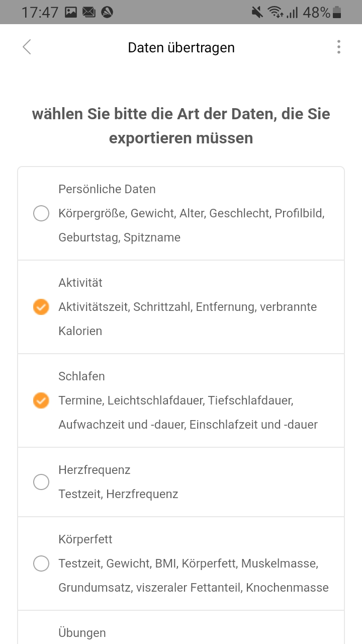Tap the clock showing 17:47
Screen dimensions: 362x644
pyautogui.click(x=40, y=12)
